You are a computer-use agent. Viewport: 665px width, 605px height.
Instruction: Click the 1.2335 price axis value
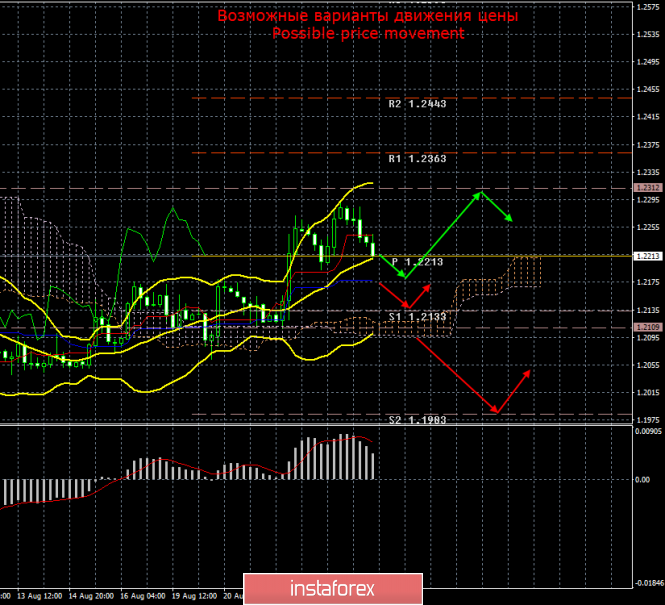(648, 172)
